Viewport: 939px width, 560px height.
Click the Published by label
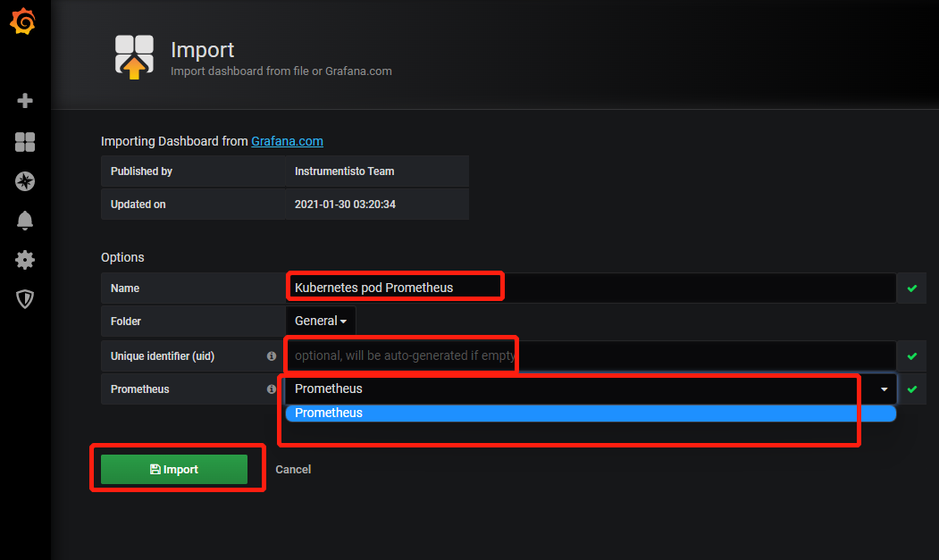pyautogui.click(x=141, y=171)
